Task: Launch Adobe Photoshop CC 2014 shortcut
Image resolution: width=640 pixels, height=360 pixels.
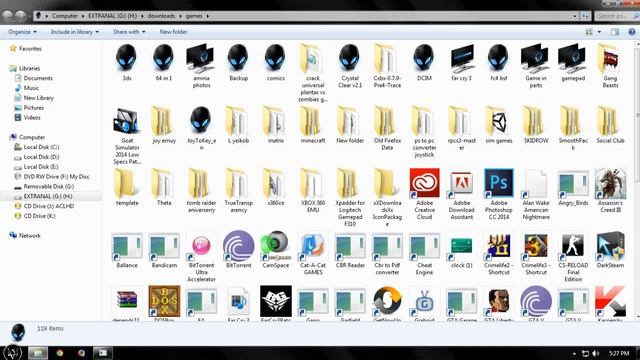Action: tap(499, 183)
